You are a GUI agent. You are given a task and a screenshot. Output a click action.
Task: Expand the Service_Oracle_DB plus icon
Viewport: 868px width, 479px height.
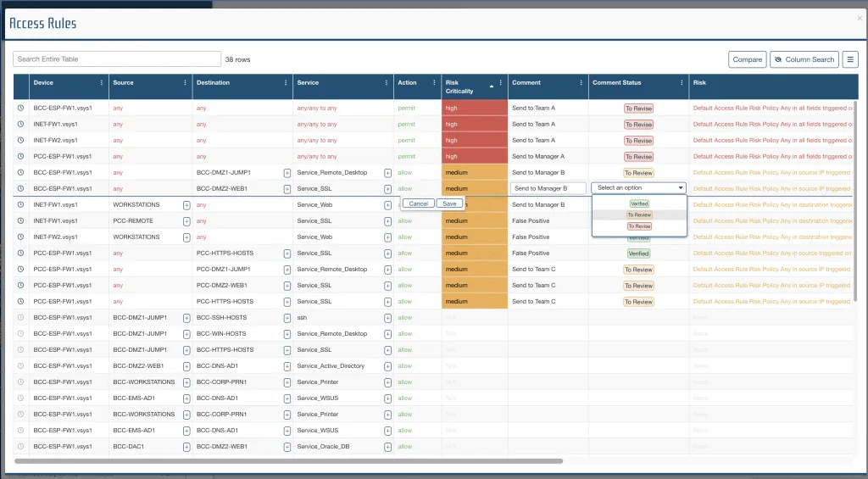[387, 447]
